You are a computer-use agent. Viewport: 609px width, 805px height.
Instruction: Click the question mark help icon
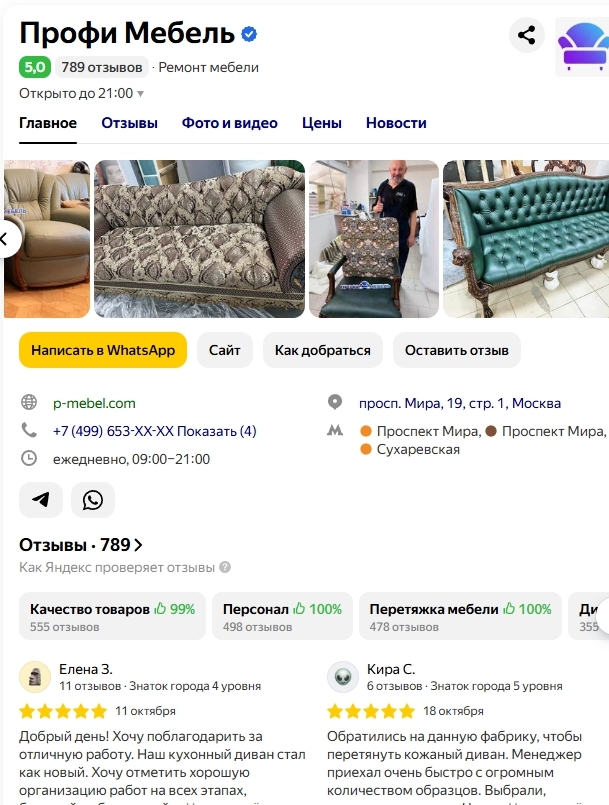pos(225,568)
